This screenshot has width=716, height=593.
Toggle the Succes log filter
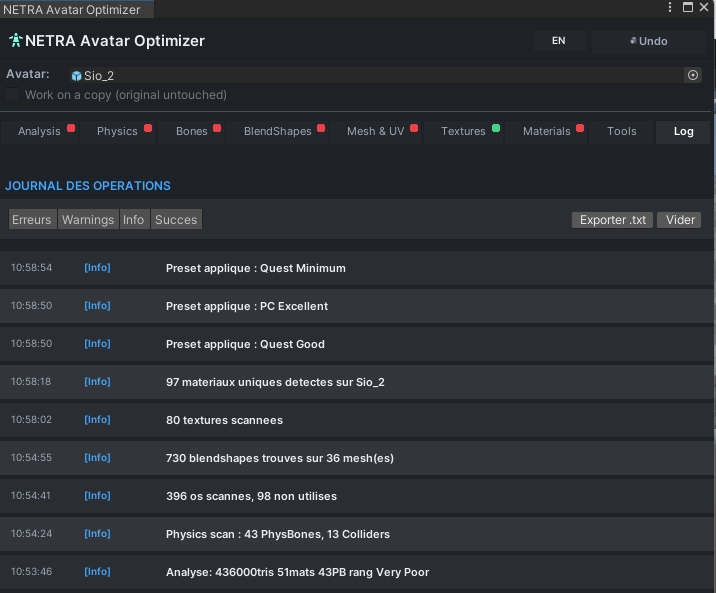click(176, 220)
